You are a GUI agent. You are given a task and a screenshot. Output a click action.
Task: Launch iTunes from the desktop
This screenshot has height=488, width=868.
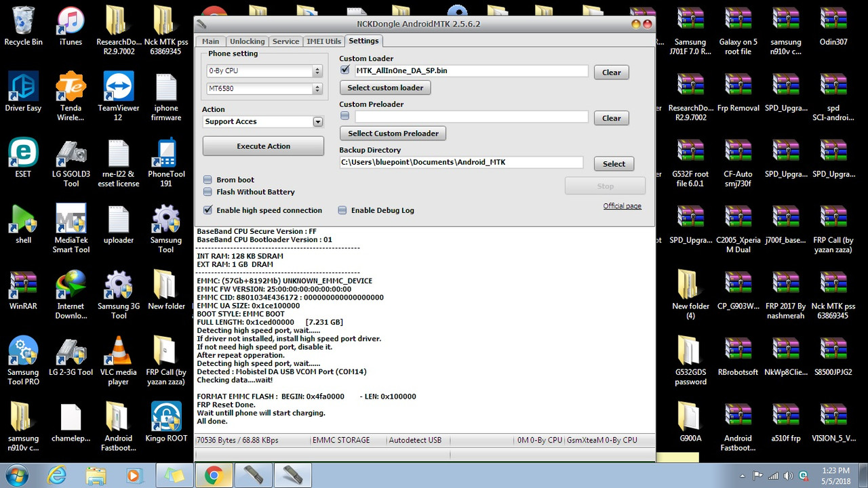(x=71, y=26)
